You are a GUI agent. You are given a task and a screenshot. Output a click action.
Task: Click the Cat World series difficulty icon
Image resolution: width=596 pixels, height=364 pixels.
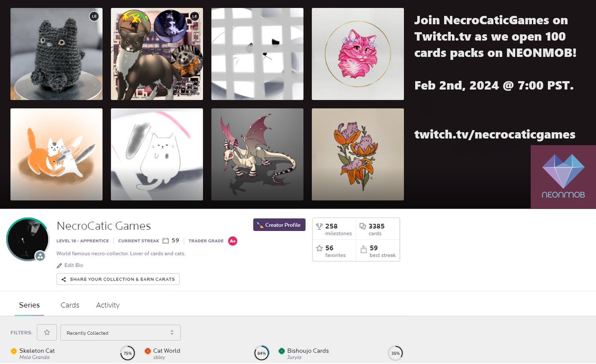coord(148,351)
